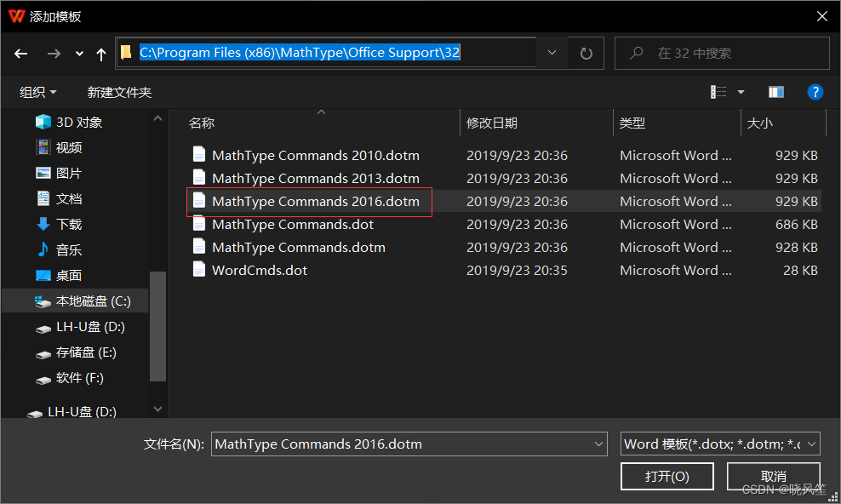Image resolution: width=841 pixels, height=504 pixels.
Task: Expand the address bar history dropdown
Action: click(x=552, y=53)
